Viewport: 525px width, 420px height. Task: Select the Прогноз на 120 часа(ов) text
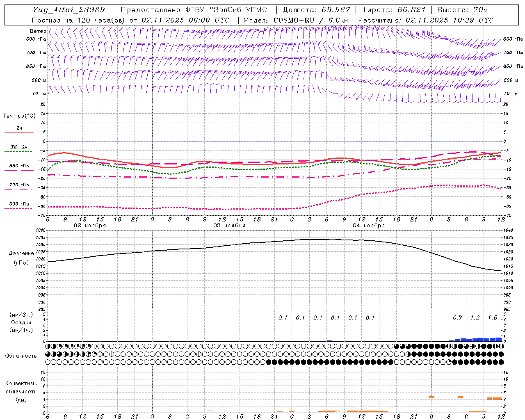[x=79, y=20]
